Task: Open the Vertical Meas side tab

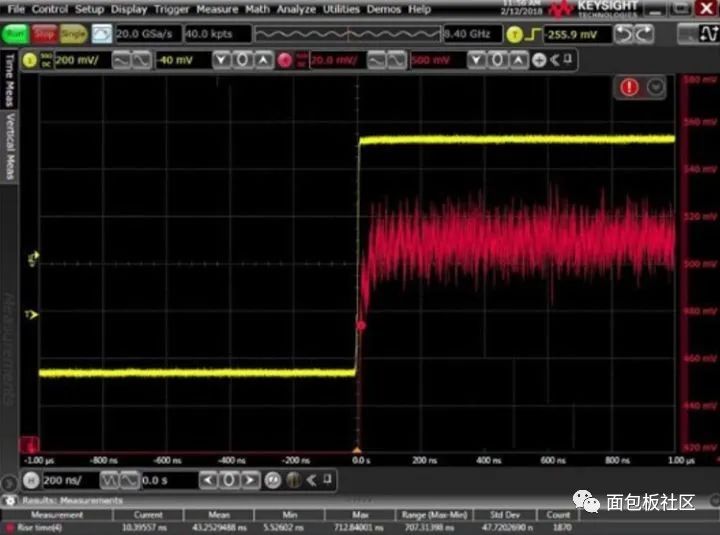Action: [9, 147]
